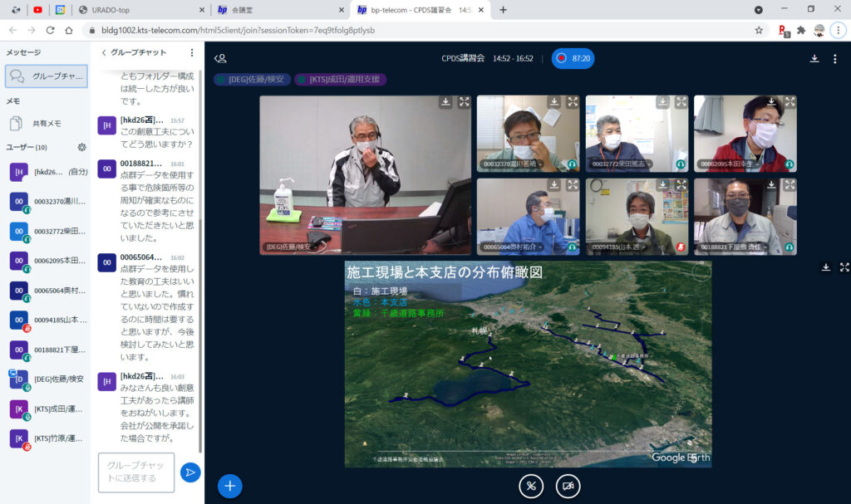
Task: Toggle the muted audio button at bottom
Action: coord(531,486)
